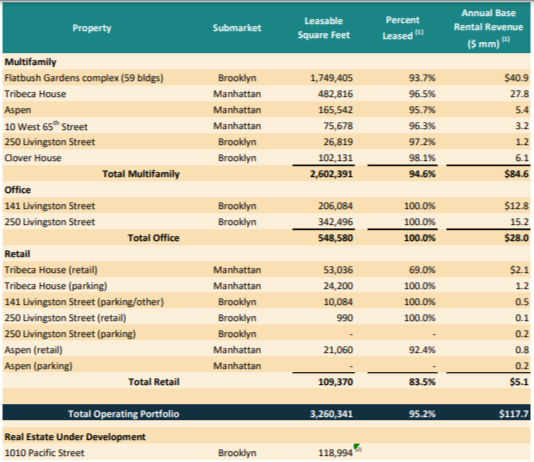Select Aspen (retail) row name
Screen dimensions: 534x462
coord(33,350)
